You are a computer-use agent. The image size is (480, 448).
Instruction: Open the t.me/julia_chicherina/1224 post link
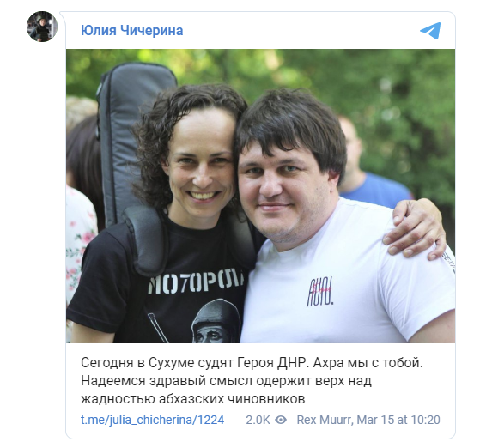tap(153, 420)
